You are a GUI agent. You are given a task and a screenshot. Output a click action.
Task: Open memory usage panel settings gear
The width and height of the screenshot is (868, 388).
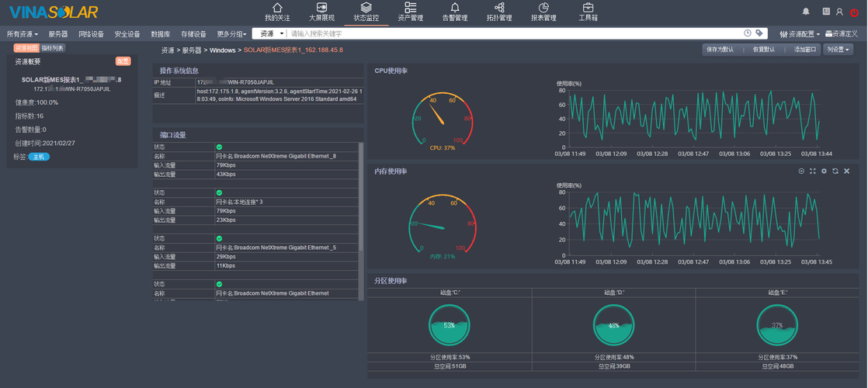click(x=824, y=171)
